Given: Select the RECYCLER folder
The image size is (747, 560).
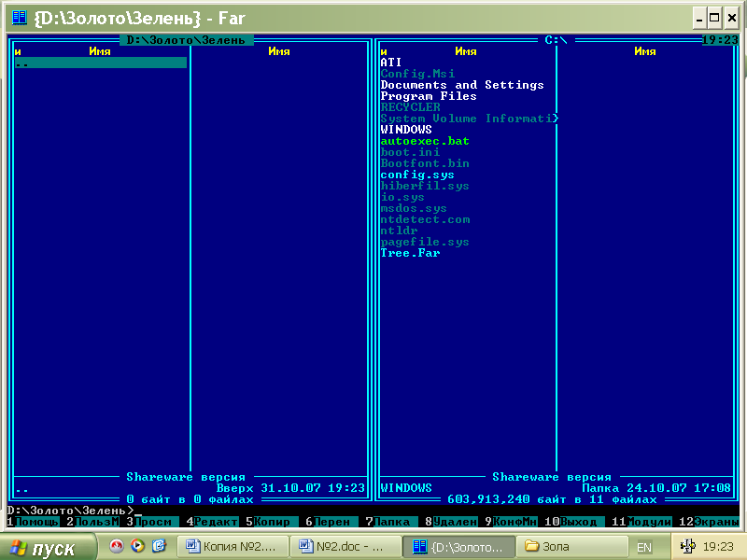Looking at the screenshot, I should point(411,107).
